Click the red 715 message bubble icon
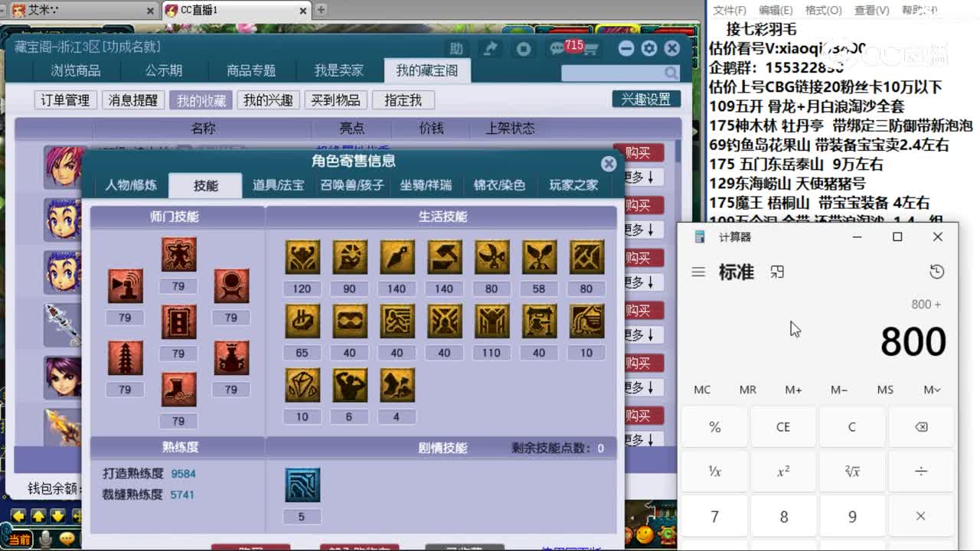The height and width of the screenshot is (551, 980). click(567, 47)
